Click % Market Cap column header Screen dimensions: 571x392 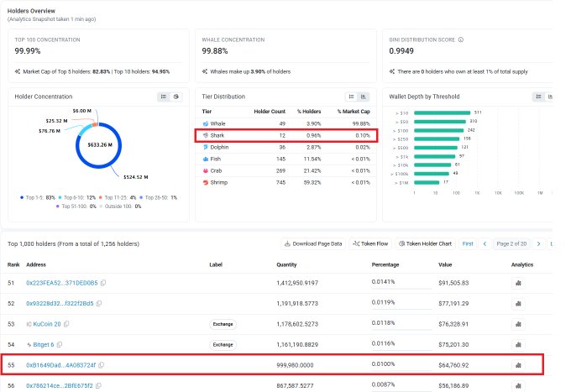point(354,112)
